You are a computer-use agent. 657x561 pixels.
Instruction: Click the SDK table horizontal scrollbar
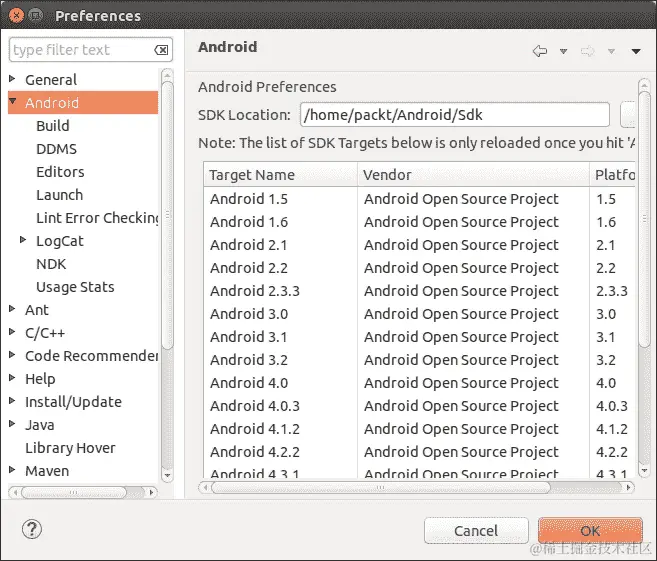[380, 487]
